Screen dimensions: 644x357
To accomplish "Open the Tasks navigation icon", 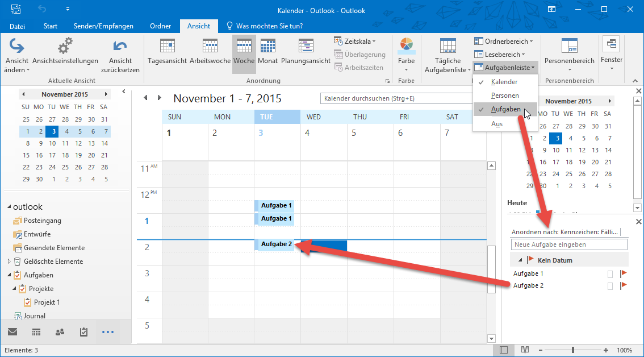I will [x=84, y=332].
